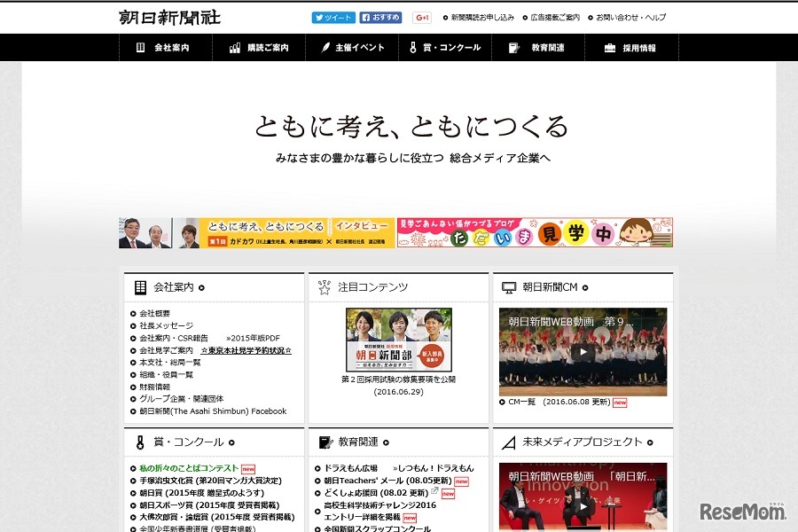Select the pen icon beside 主催イベント
The image size is (798, 532).
coord(327,48)
